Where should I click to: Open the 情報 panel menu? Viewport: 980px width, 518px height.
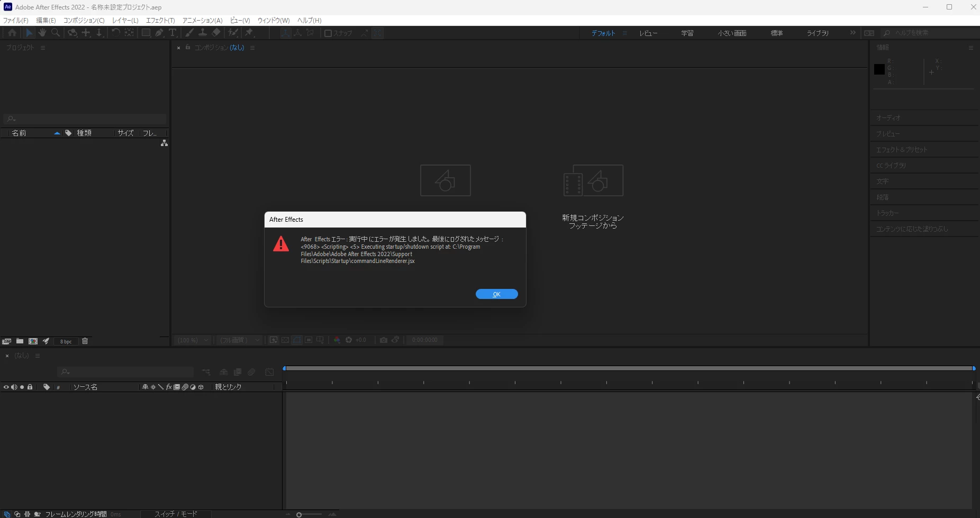tap(970, 48)
